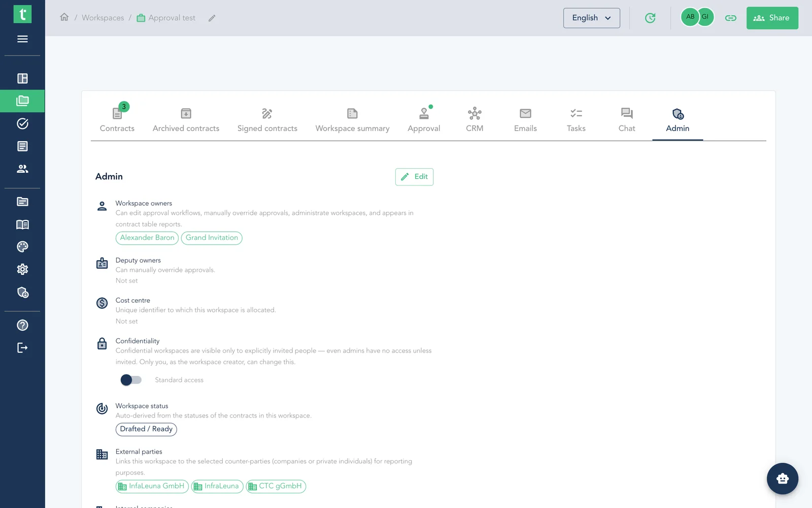Click the External parties building icon

[x=102, y=454]
